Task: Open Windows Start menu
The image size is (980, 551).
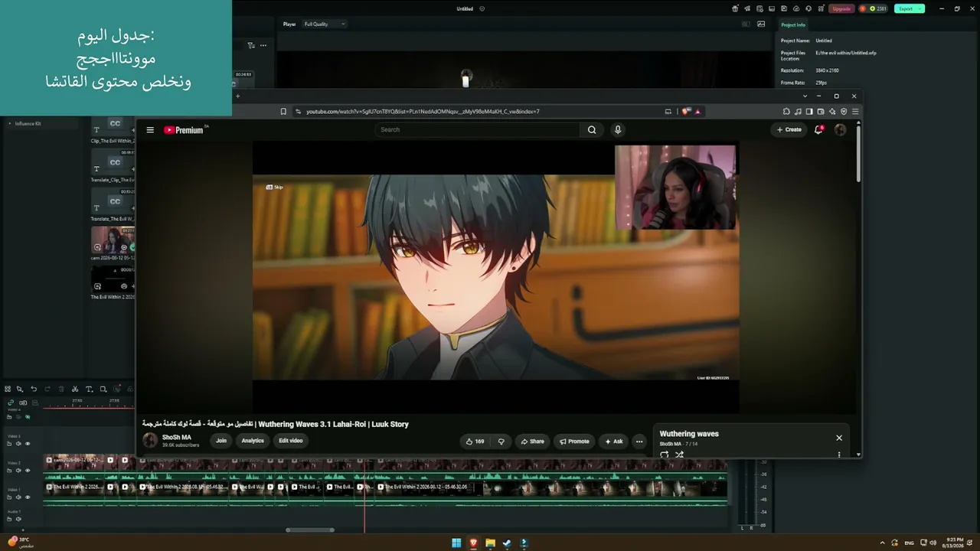Action: [456, 543]
